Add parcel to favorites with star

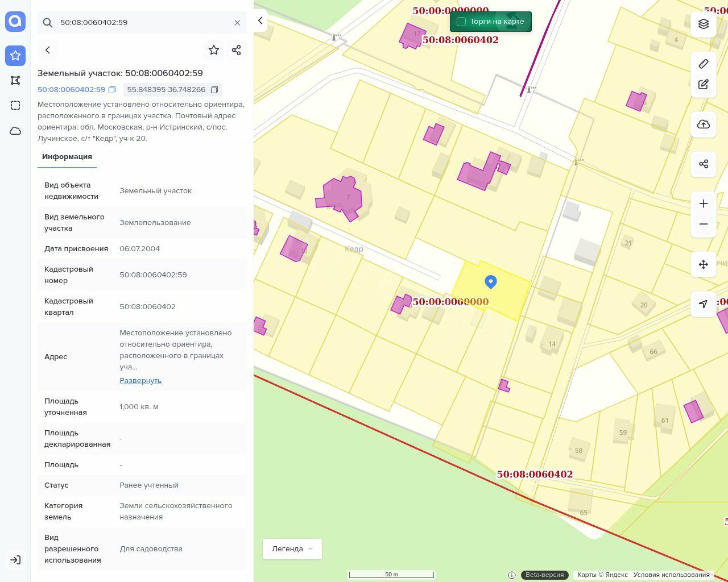pyautogui.click(x=214, y=50)
